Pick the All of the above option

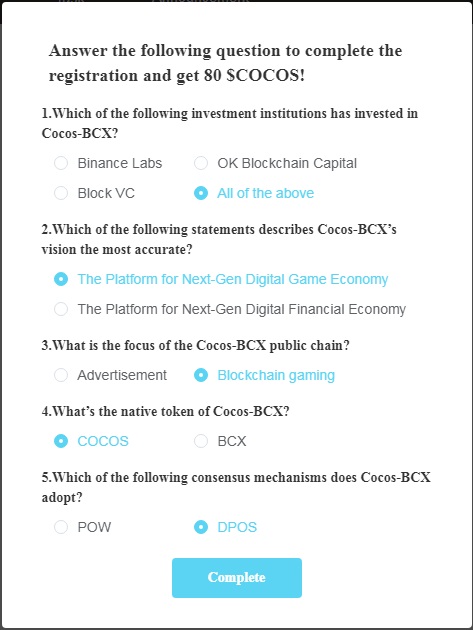pos(201,193)
